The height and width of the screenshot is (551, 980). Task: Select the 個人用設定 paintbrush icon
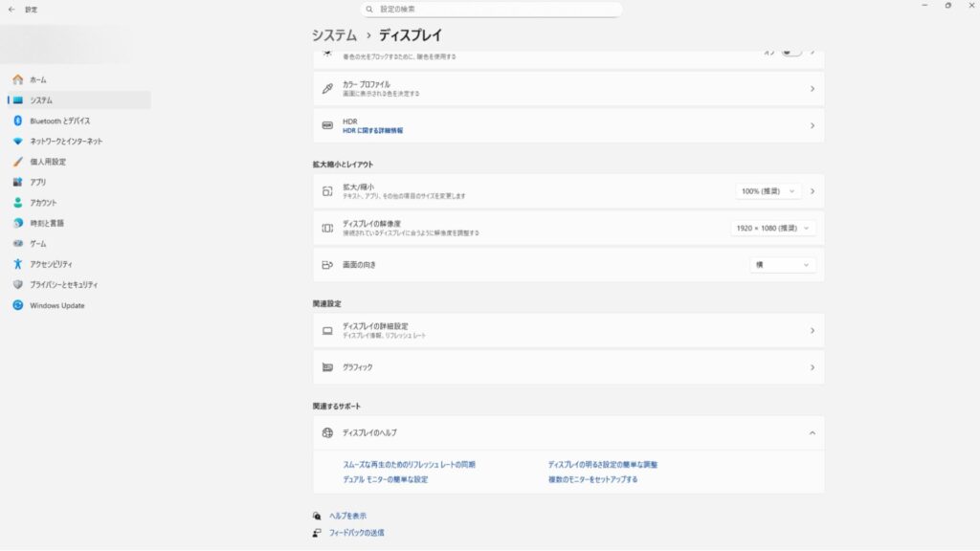(x=17, y=162)
